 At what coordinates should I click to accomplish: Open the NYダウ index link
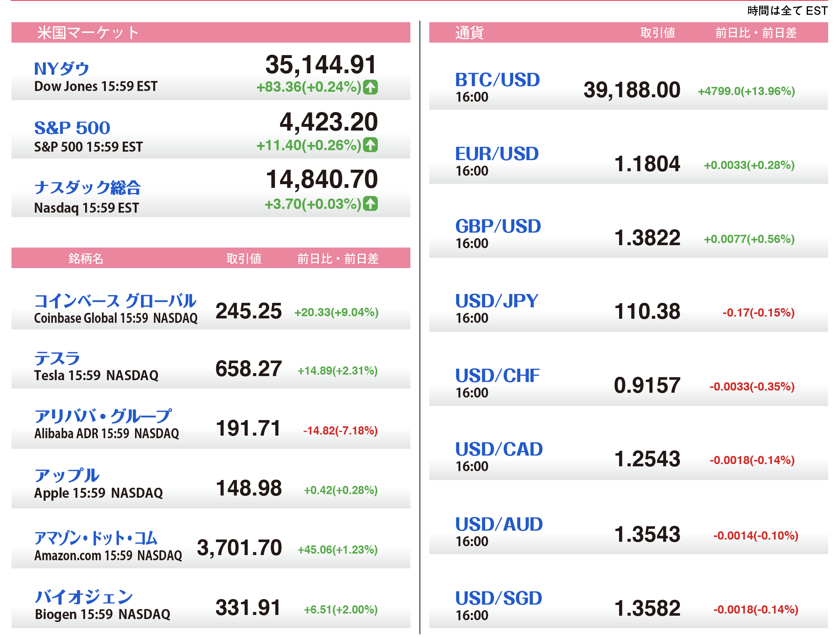pyautogui.click(x=61, y=69)
